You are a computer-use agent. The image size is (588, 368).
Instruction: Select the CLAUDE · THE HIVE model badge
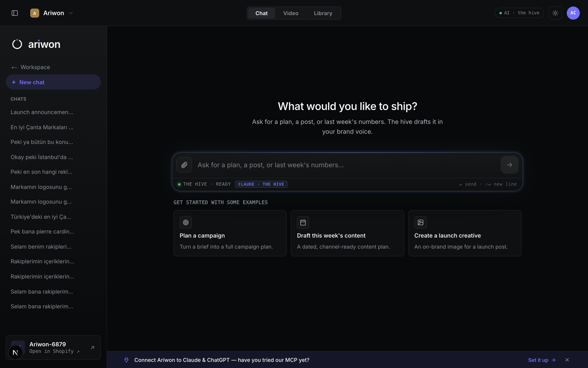coord(261,184)
